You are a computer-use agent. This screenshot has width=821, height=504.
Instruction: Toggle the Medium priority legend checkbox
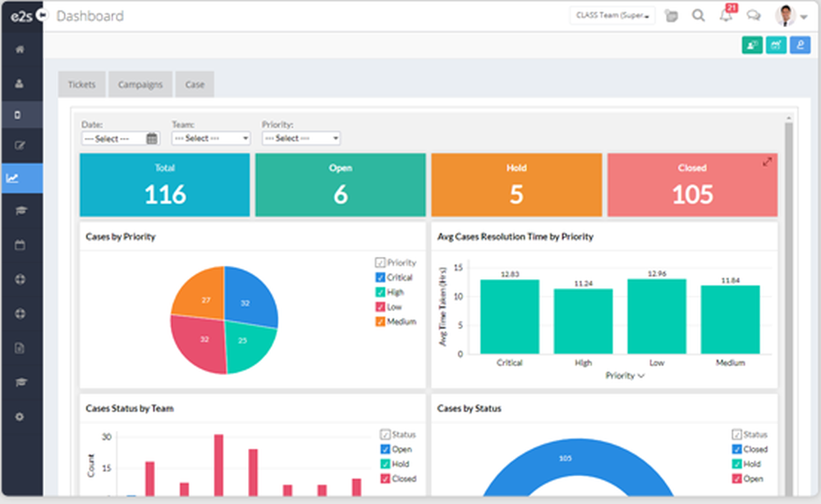[380, 321]
